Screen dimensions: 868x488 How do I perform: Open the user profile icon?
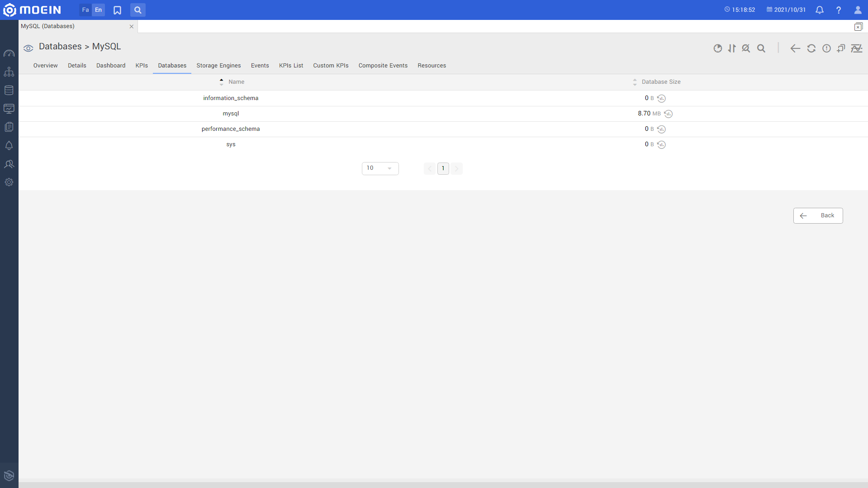[858, 10]
